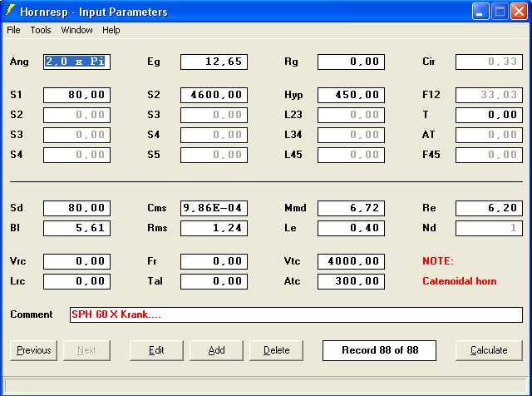
Task: Open the Window menu
Action: 77,30
